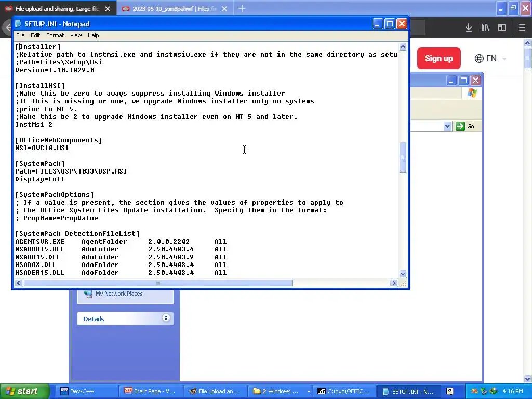Viewport: 532px width, 399px height.
Task: Click the MSADOX.DLL entry
Action: point(36,265)
